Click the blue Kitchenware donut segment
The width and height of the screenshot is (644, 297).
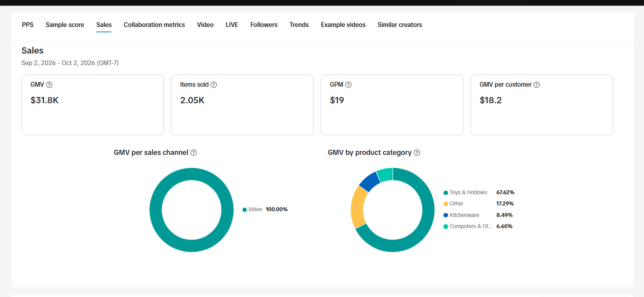[x=370, y=182]
